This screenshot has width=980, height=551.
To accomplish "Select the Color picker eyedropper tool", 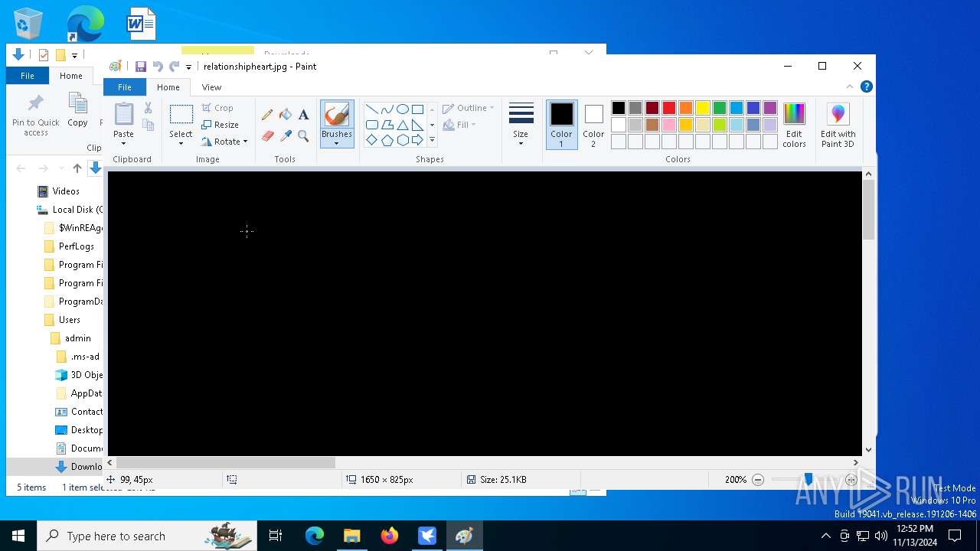I will [286, 136].
